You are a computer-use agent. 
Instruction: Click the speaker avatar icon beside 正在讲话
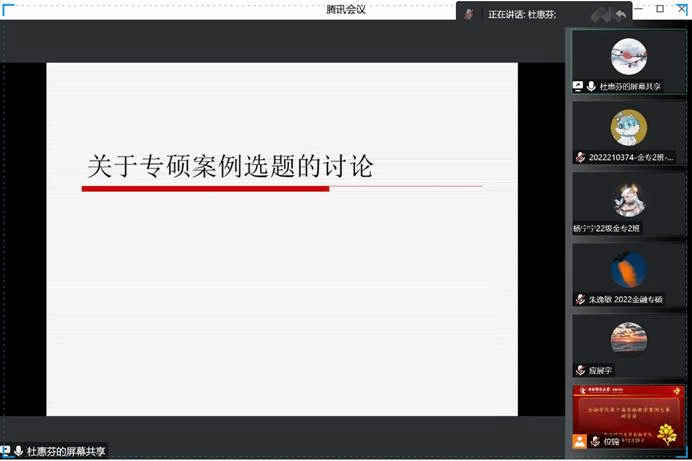[469, 15]
